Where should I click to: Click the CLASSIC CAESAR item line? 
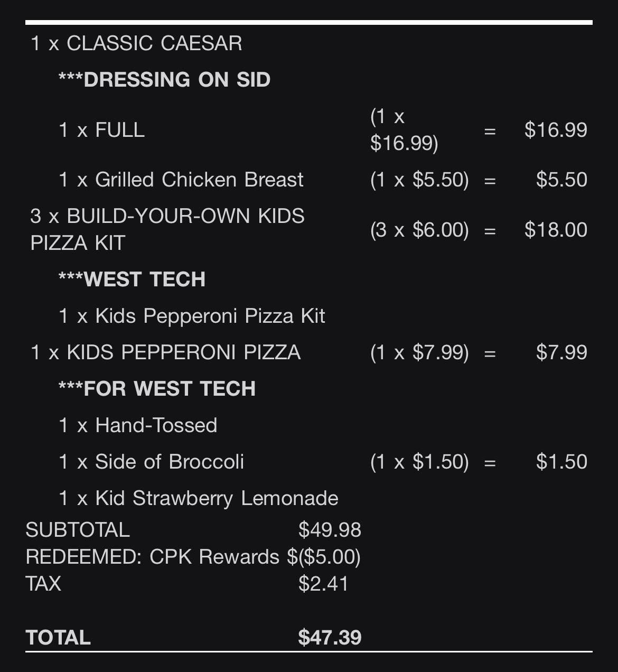click(x=136, y=43)
